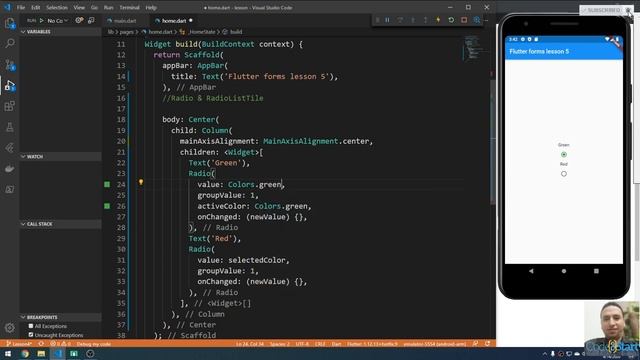Click Dart language mode in status bar
The image size is (640, 360).
tap(336, 344)
